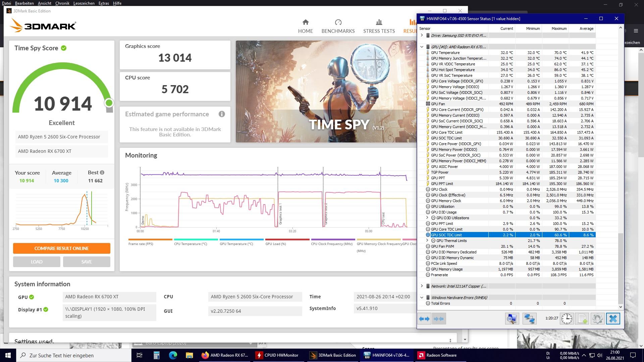The image size is (644, 362).
Task: Open the Home tab in 3DMark
Action: [x=305, y=26]
